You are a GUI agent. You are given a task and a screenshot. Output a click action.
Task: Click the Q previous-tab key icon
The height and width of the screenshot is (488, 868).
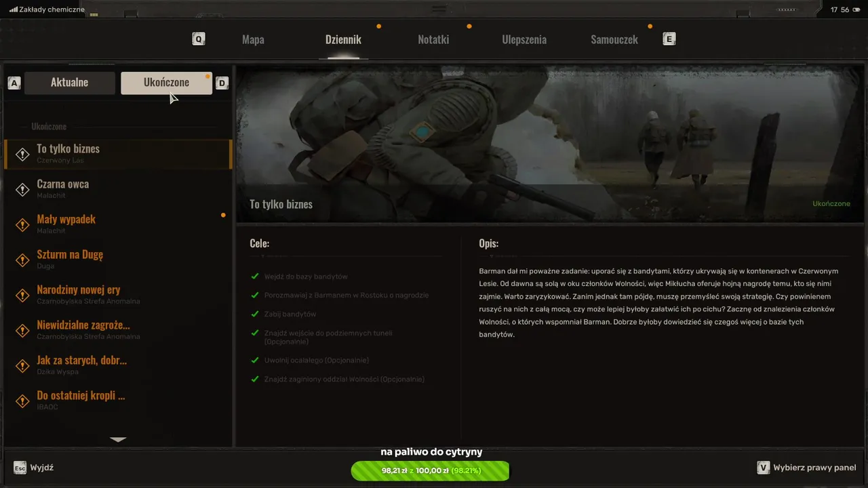coord(199,39)
